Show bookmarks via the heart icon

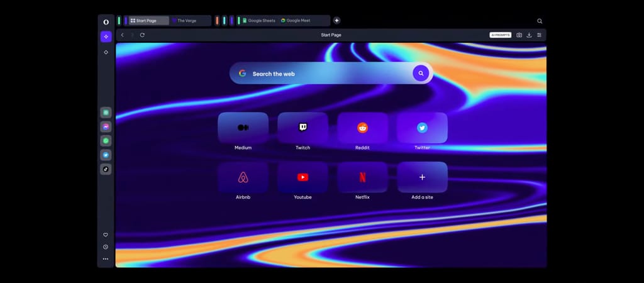click(x=106, y=235)
